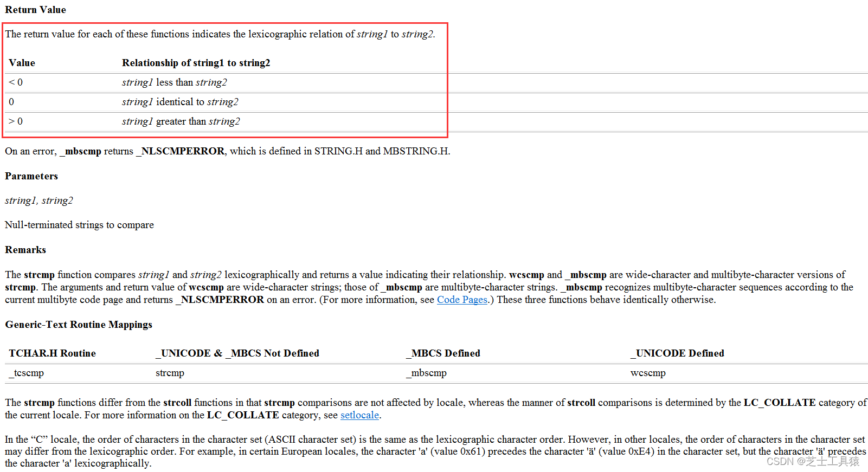Click '_UNICODE & _MBCS Not Defined' header
Viewport: 868px width, 472px height.
(x=237, y=353)
